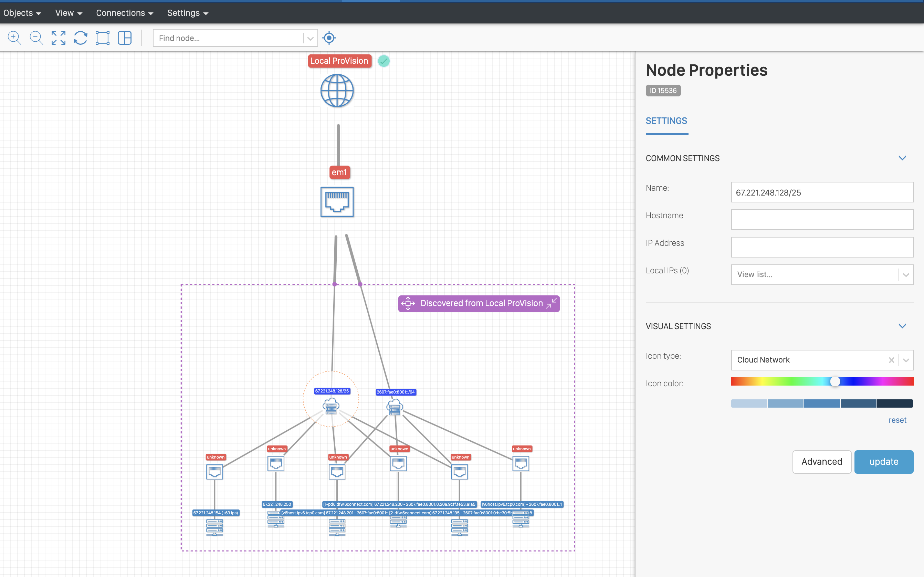Click the locate node target icon
This screenshot has width=924, height=577.
click(x=329, y=38)
